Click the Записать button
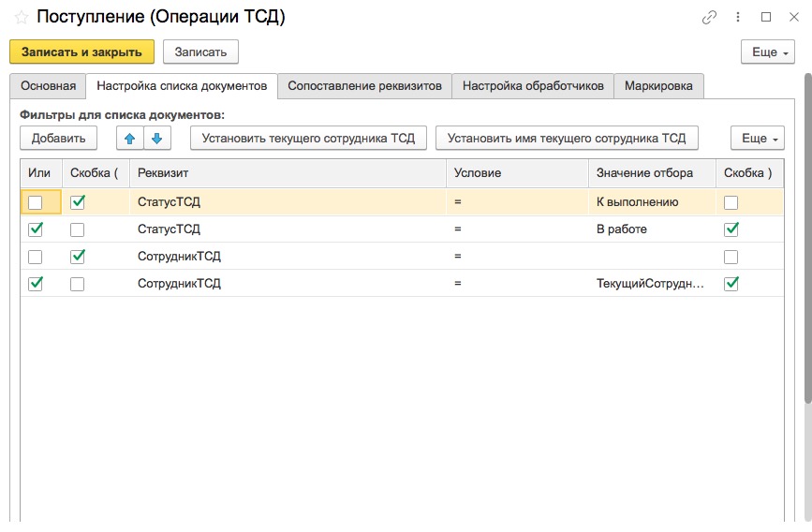 click(x=201, y=52)
